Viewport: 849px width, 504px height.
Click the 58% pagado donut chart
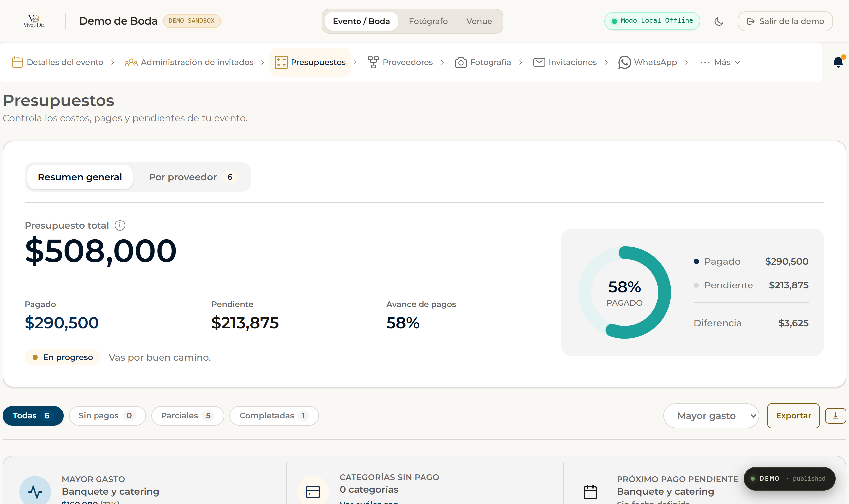point(624,292)
